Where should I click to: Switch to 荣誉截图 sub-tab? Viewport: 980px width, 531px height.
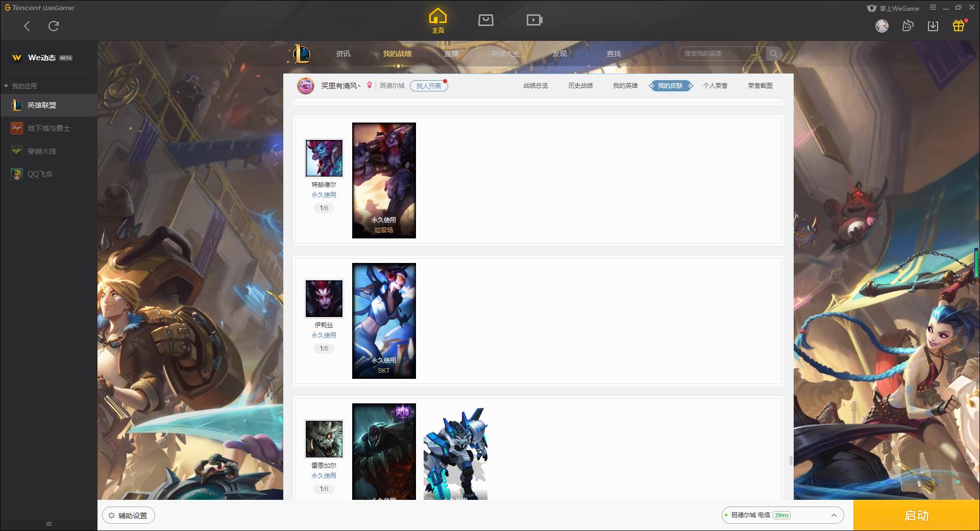(x=760, y=86)
